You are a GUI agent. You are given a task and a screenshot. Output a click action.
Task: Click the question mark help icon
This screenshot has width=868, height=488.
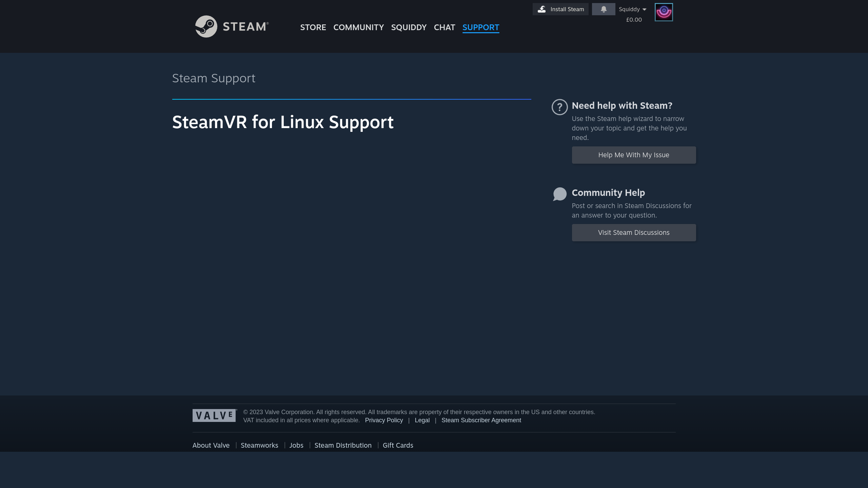(x=559, y=107)
